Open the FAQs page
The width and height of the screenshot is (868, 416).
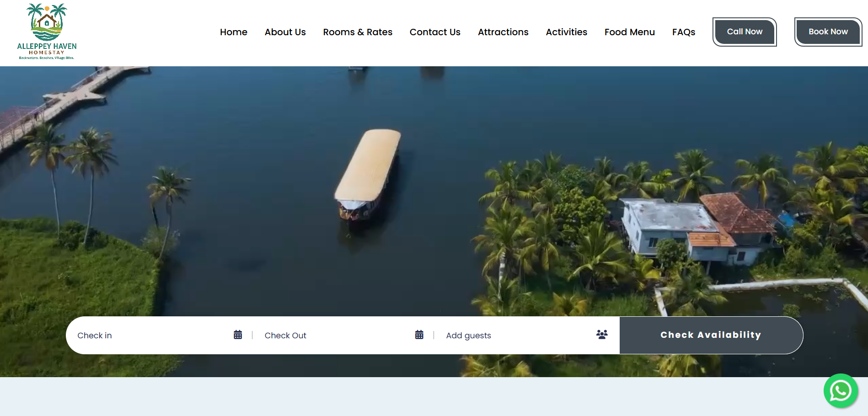(x=683, y=32)
